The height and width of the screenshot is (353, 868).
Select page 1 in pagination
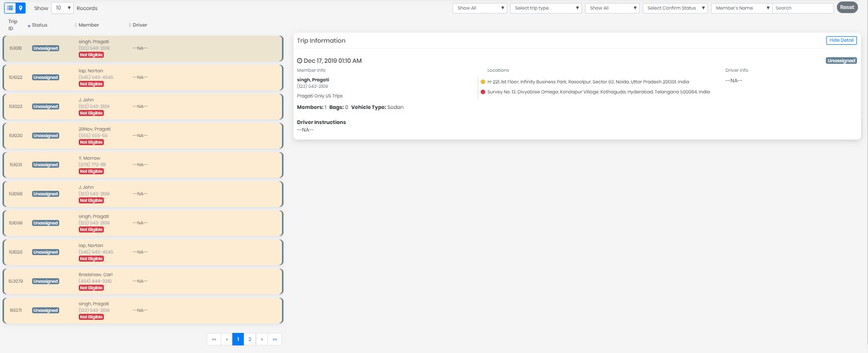pos(238,339)
